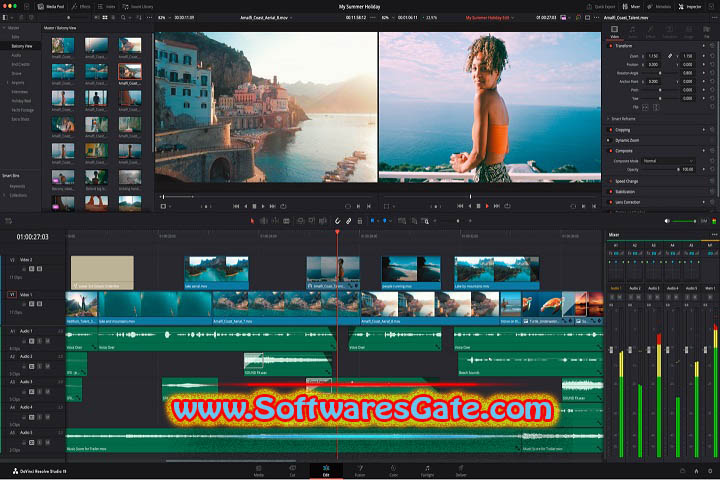720x480 pixels.
Task: Toggle the Index panel
Action: coord(107,6)
